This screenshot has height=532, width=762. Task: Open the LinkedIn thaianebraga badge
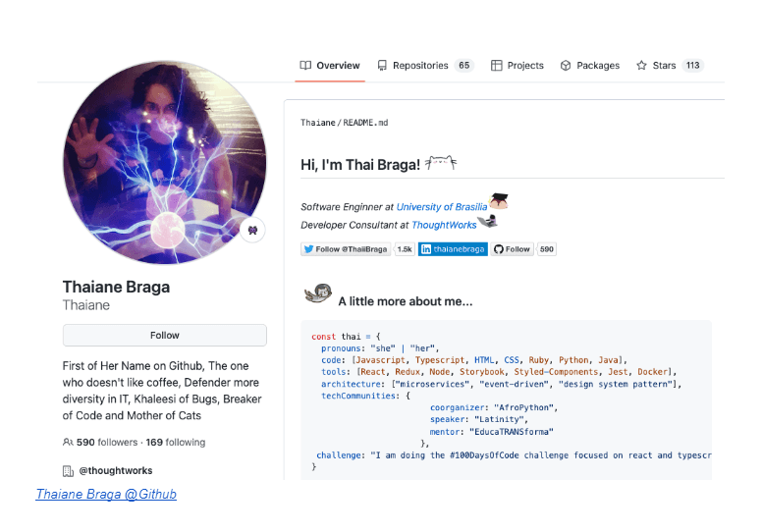(453, 249)
